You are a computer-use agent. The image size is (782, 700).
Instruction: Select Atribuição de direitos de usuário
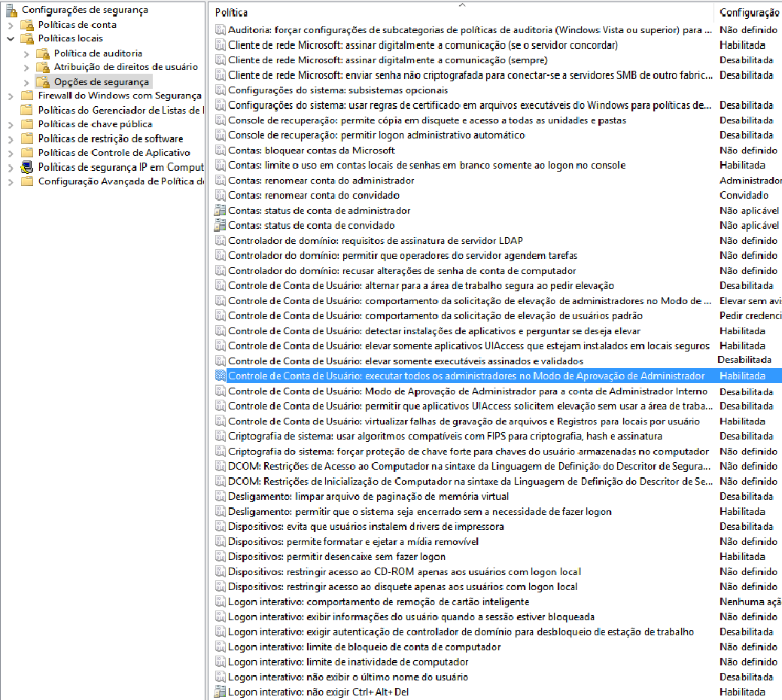click(126, 67)
